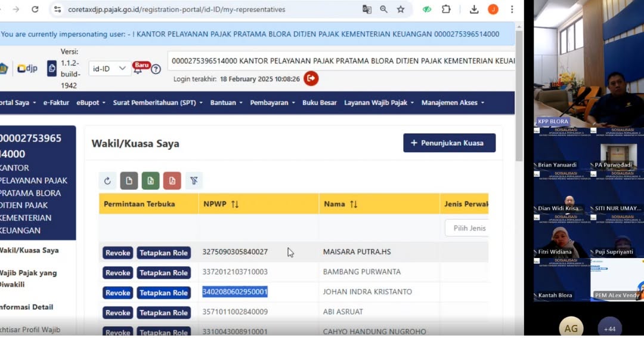Open the Pilih Jenis filter dropdown
This screenshot has height=338, width=644.
tap(467, 228)
